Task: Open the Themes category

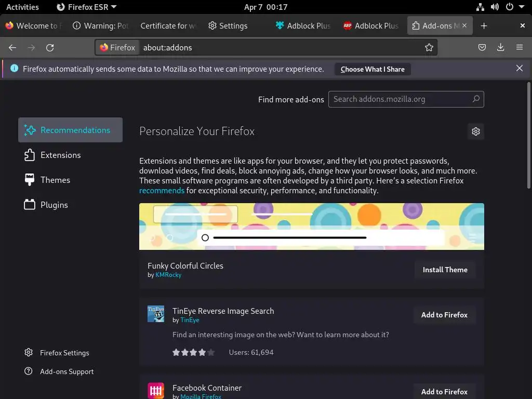Action: [x=70, y=180]
